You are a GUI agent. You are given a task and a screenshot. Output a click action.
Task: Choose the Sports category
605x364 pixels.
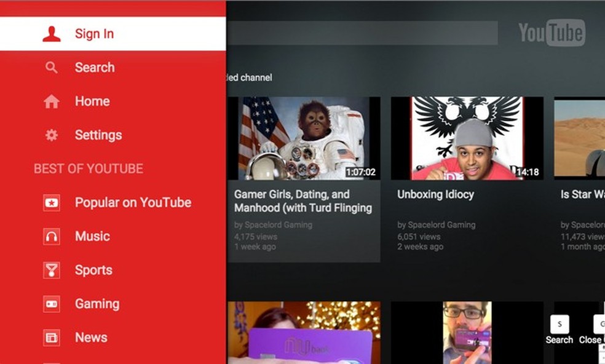point(113,270)
